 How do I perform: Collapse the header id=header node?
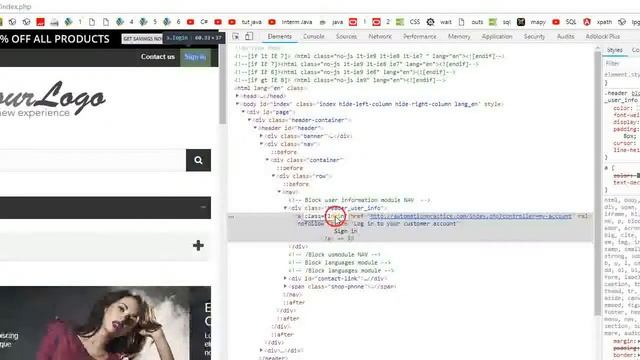coord(255,128)
